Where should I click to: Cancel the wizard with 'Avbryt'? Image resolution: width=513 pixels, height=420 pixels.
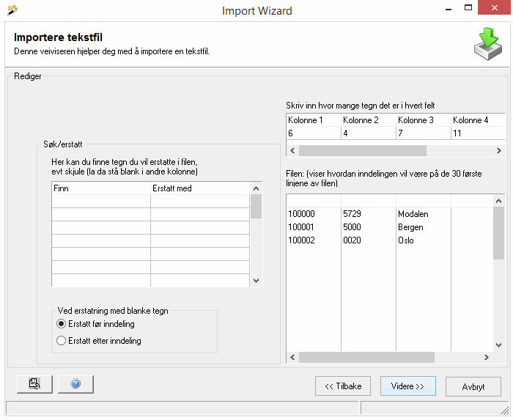click(473, 386)
